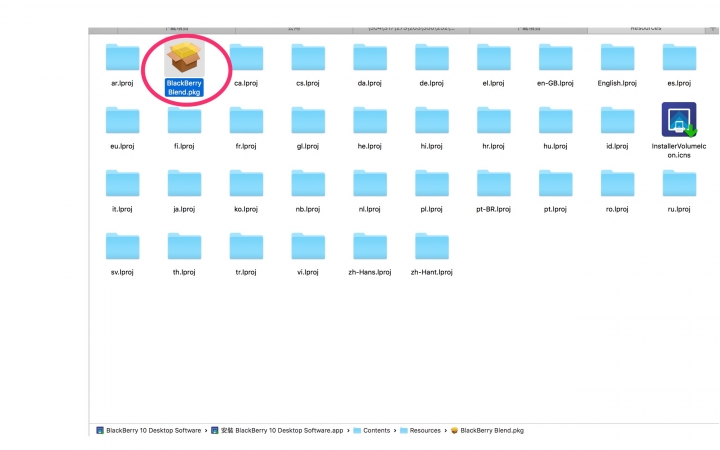Switch to the Resources tab
The image size is (720, 450).
click(x=646, y=29)
